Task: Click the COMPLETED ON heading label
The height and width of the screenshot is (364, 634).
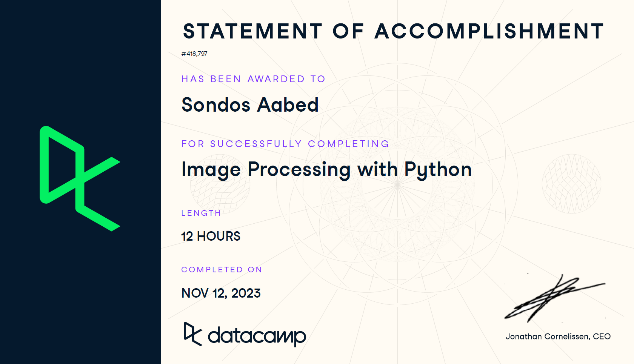Action: tap(222, 270)
